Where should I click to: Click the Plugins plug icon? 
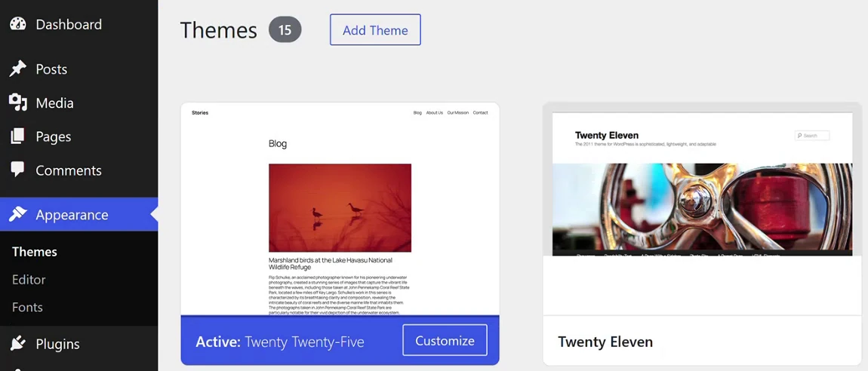(x=17, y=343)
